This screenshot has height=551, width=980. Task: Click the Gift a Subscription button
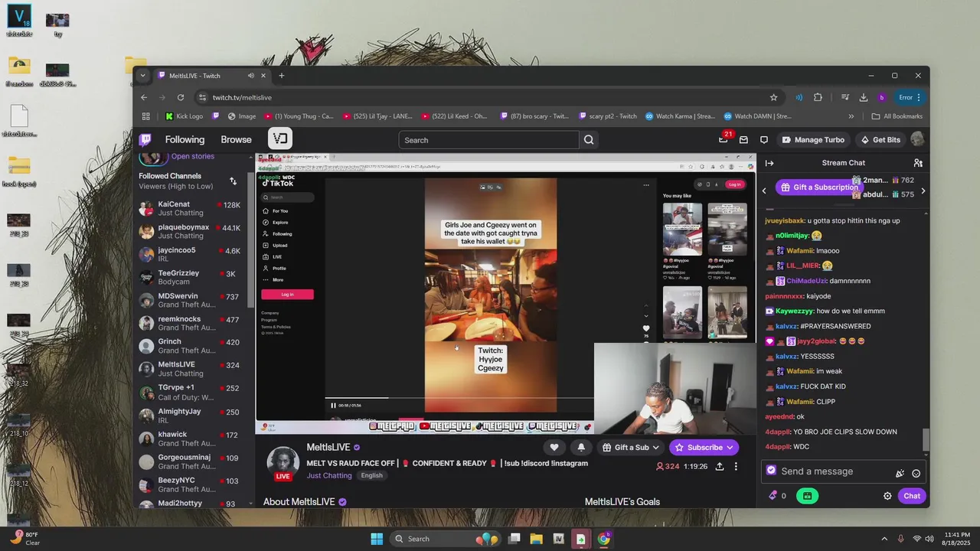coord(819,187)
